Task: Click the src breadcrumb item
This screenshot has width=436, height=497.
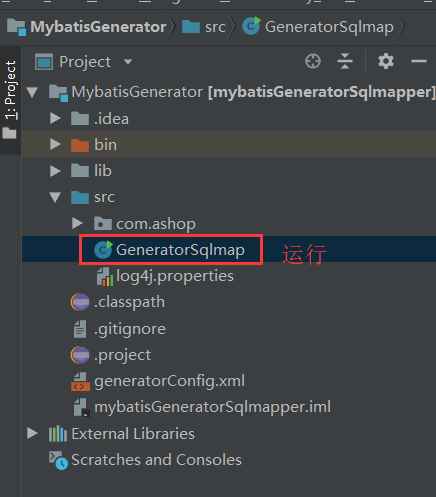Action: (204, 27)
